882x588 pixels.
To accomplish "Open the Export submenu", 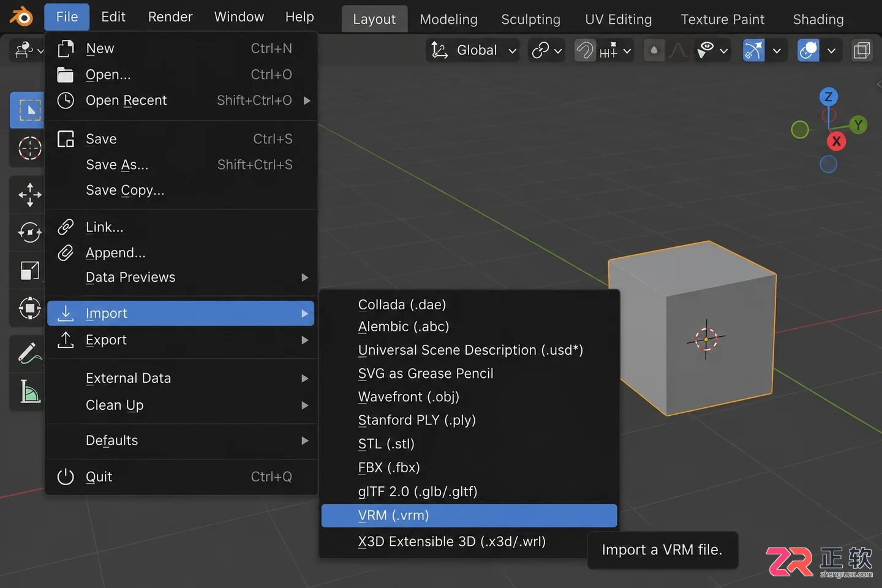I will coord(181,340).
